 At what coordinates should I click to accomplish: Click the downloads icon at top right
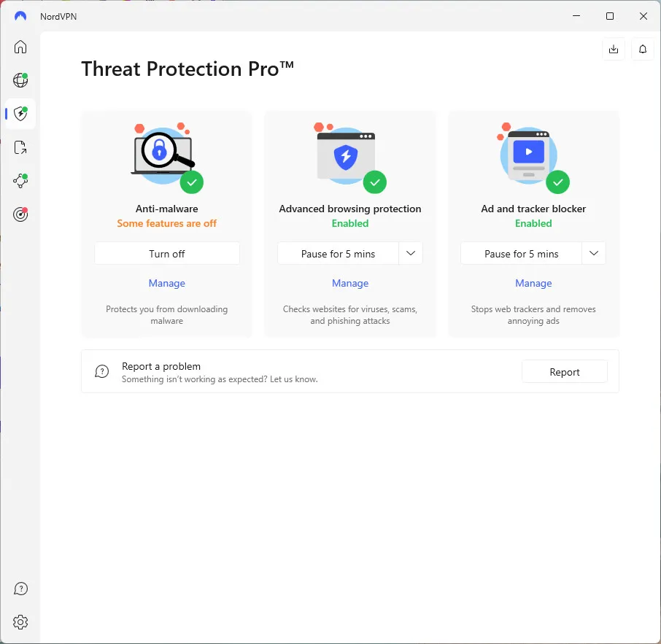[614, 49]
